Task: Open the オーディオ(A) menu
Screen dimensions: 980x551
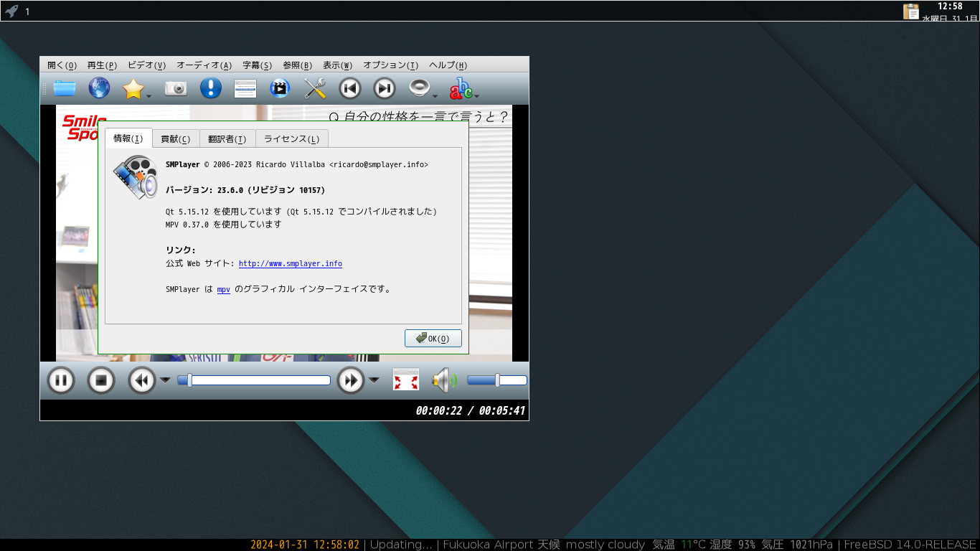Action: pos(204,65)
